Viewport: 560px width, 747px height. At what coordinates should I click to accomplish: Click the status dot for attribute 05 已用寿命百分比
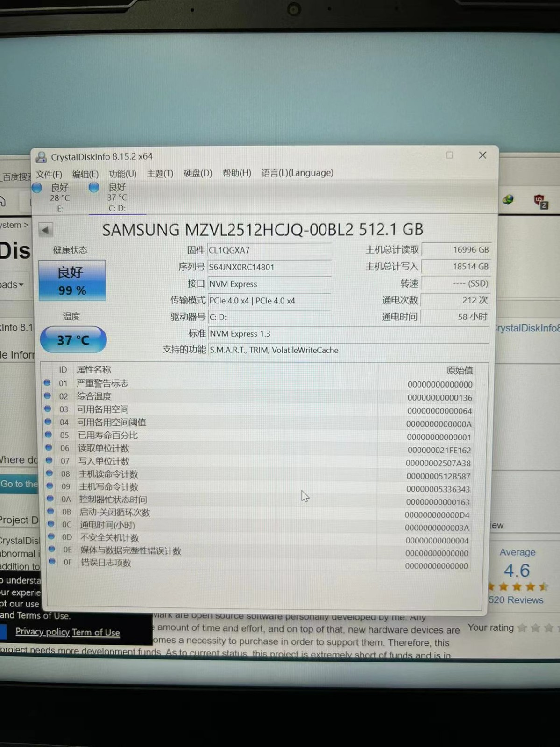[48, 435]
